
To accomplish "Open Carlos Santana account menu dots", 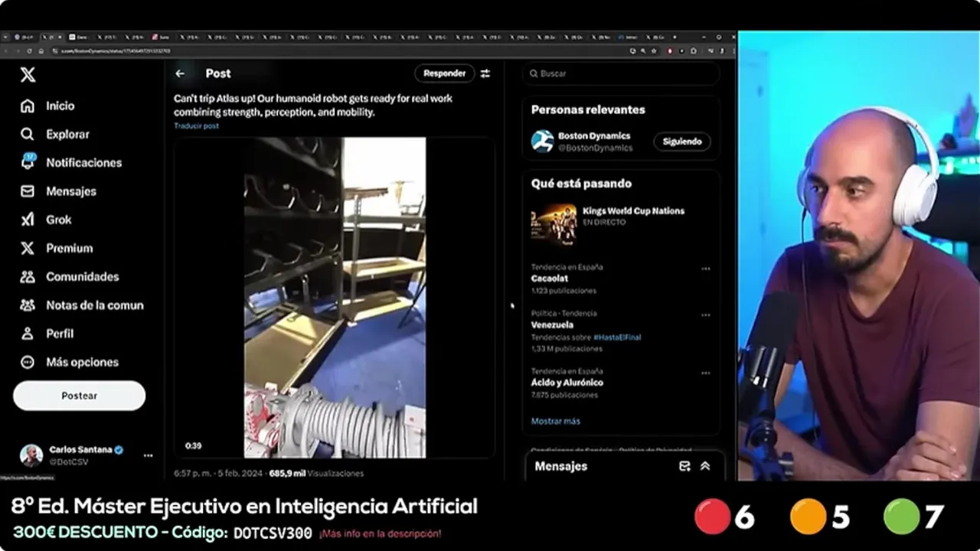I will tap(148, 455).
